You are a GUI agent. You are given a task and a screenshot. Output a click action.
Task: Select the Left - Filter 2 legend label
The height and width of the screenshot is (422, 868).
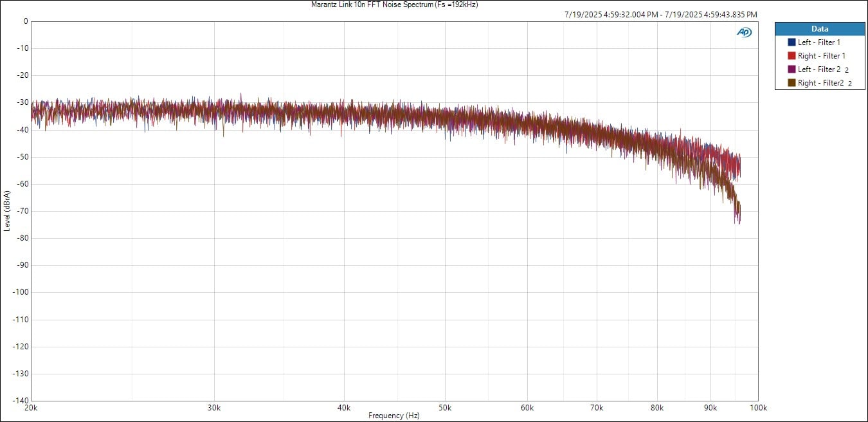click(x=818, y=69)
